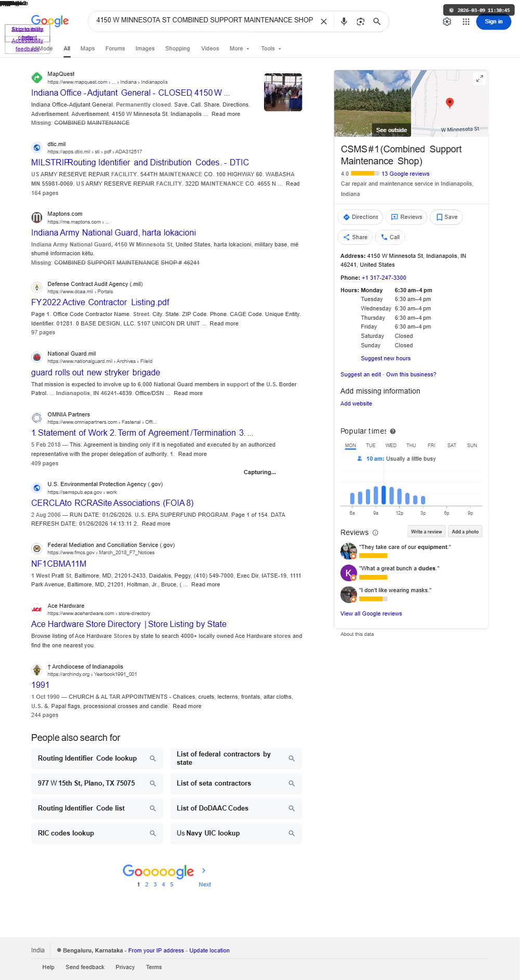Search RIC codes lookup suggestion
Viewport: 526px width, 980px height.
tap(97, 833)
